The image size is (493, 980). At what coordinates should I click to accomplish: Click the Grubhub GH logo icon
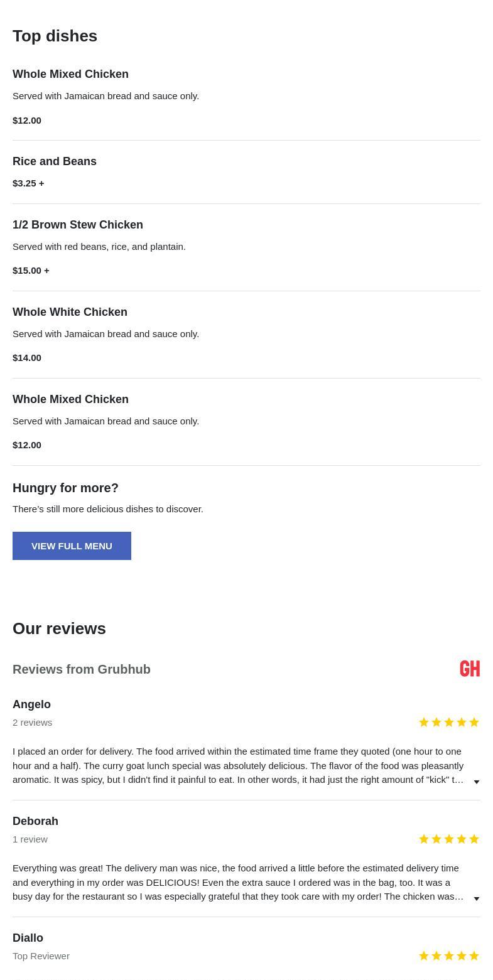pyautogui.click(x=470, y=669)
